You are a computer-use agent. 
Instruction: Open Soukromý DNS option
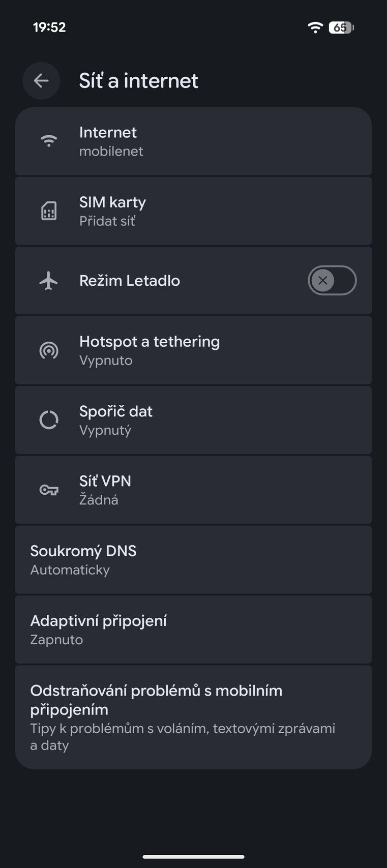click(x=193, y=559)
